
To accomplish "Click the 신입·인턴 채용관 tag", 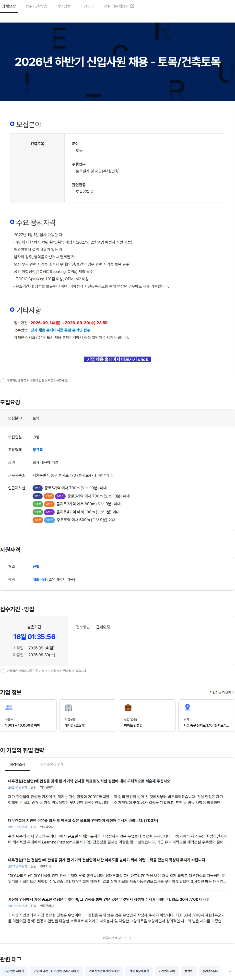I will (x=14, y=971).
